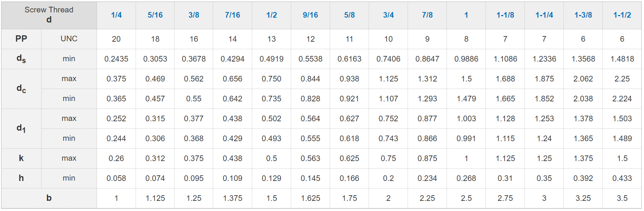
Task: Click the h row label
Action: pyautogui.click(x=21, y=178)
